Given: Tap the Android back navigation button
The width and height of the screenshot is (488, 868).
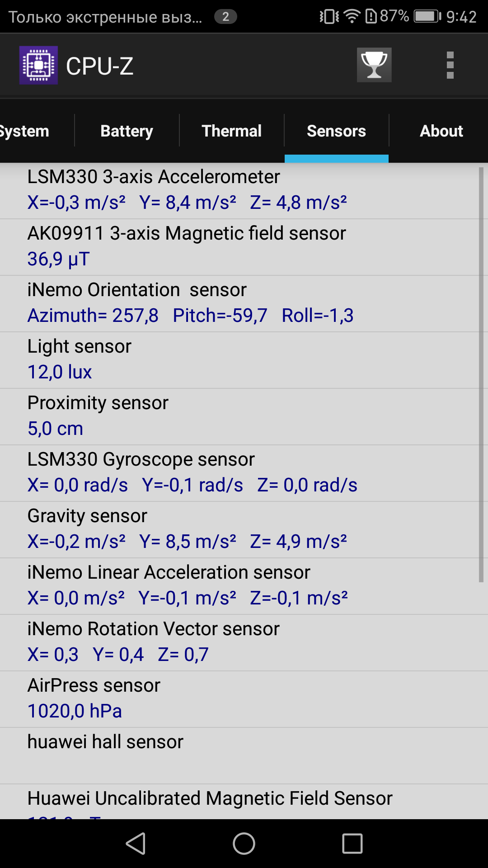Looking at the screenshot, I should click(136, 844).
